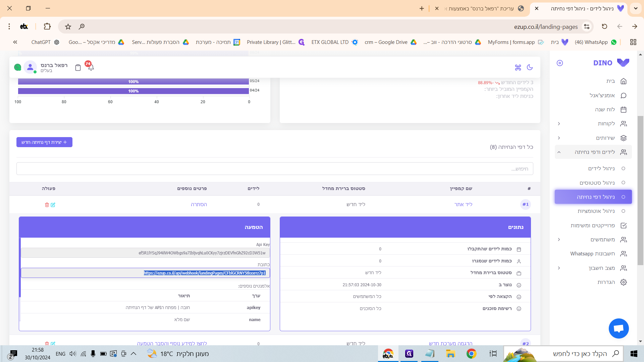Open notifications bell with 74 badge
Image resolution: width=644 pixels, height=362 pixels.
tap(91, 67)
